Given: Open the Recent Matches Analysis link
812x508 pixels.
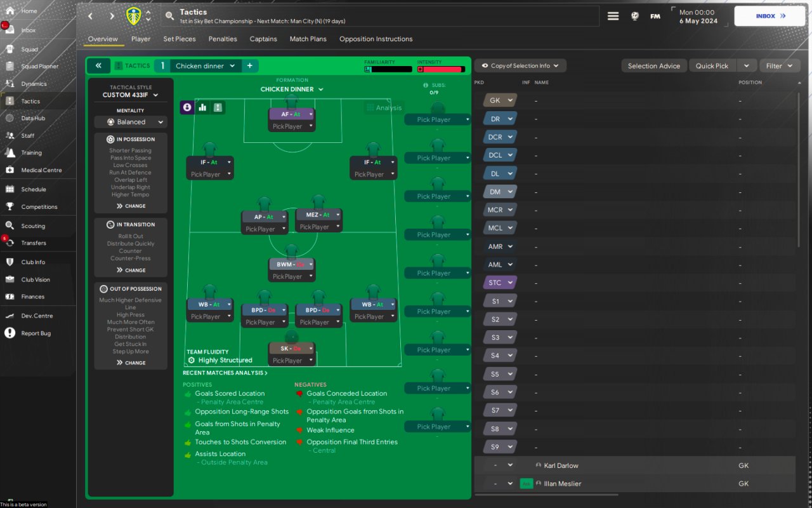Looking at the screenshot, I should pyautogui.click(x=225, y=373).
